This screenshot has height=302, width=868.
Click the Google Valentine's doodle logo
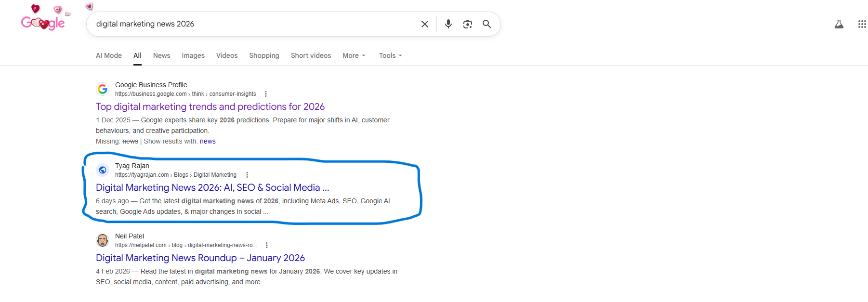[x=43, y=22]
